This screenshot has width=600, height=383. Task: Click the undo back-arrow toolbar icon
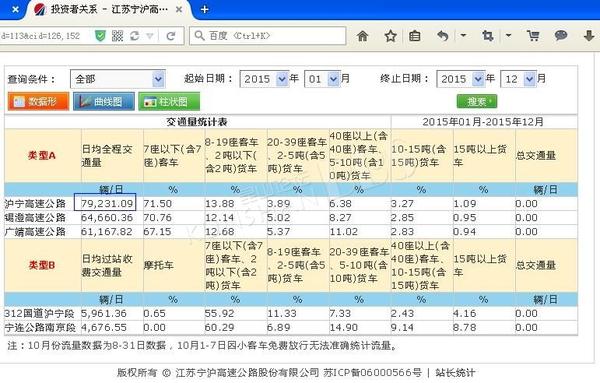442,36
